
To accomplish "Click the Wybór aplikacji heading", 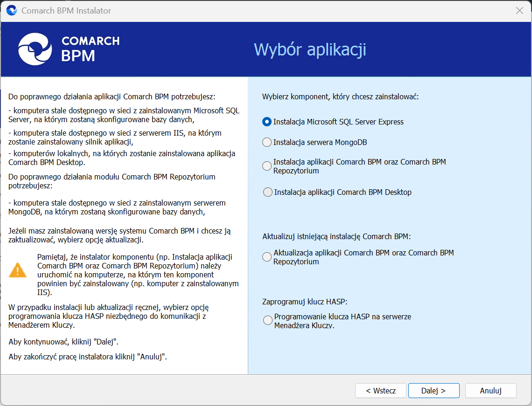I will click(310, 49).
